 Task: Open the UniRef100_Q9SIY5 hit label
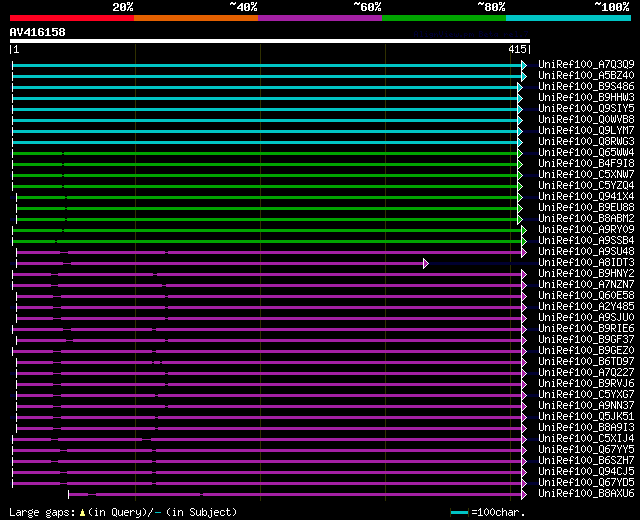click(x=586, y=109)
